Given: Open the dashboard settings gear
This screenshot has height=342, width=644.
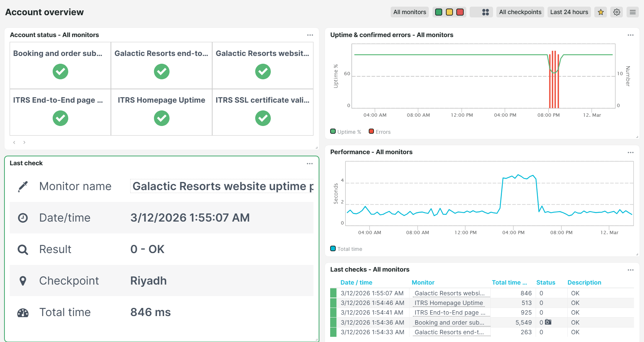Looking at the screenshot, I should pyautogui.click(x=617, y=12).
